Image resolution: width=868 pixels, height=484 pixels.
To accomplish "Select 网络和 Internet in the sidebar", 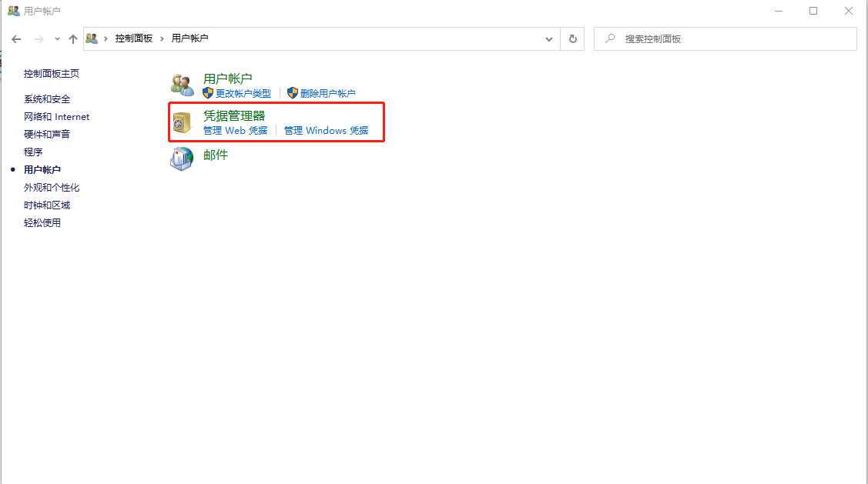I will [x=56, y=117].
